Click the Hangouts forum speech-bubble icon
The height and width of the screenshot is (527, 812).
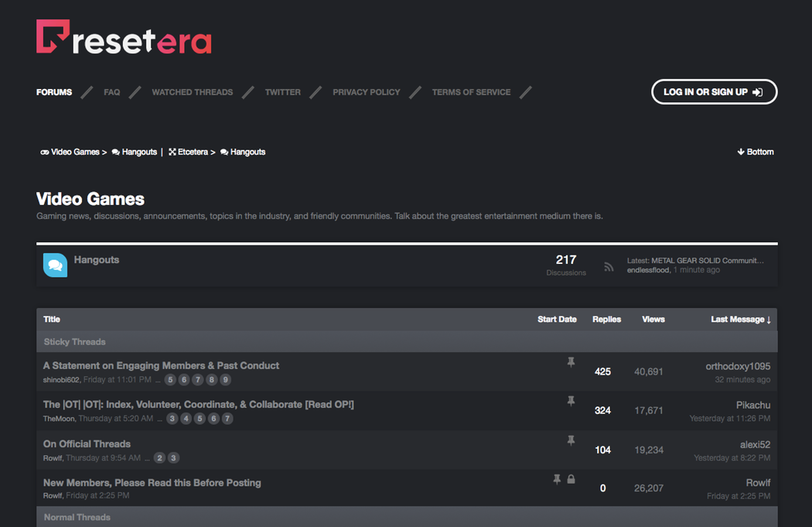pos(55,265)
